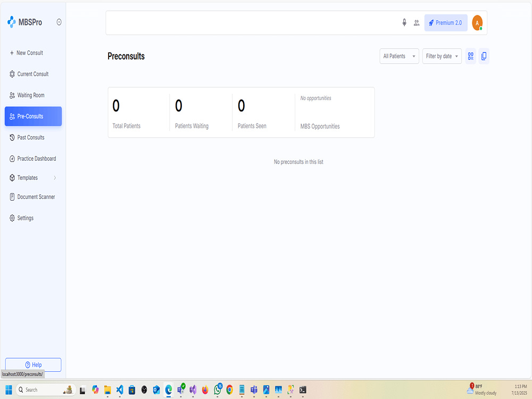Screen dimensions: 532x399
Task: Open Firefox from the taskbar
Action: 205,390
